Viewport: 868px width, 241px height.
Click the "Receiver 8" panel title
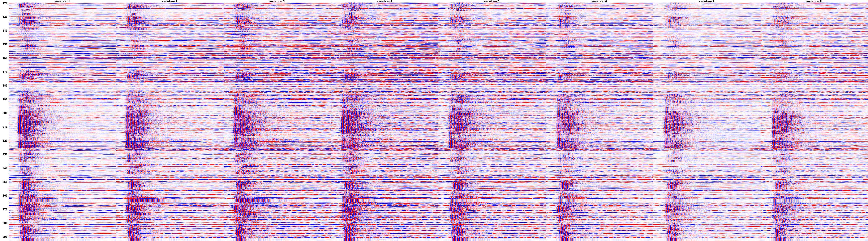coord(814,1)
